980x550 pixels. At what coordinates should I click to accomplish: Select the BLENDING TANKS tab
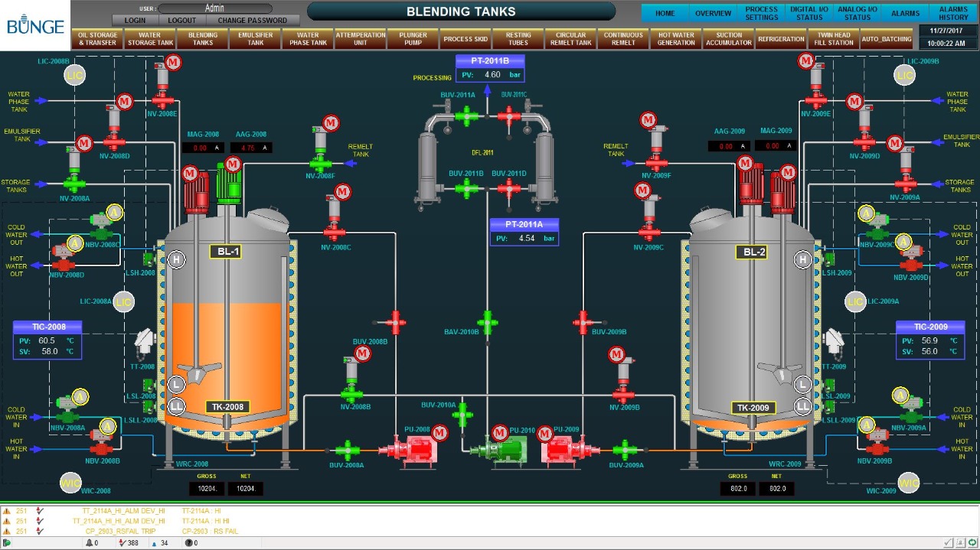(x=203, y=39)
